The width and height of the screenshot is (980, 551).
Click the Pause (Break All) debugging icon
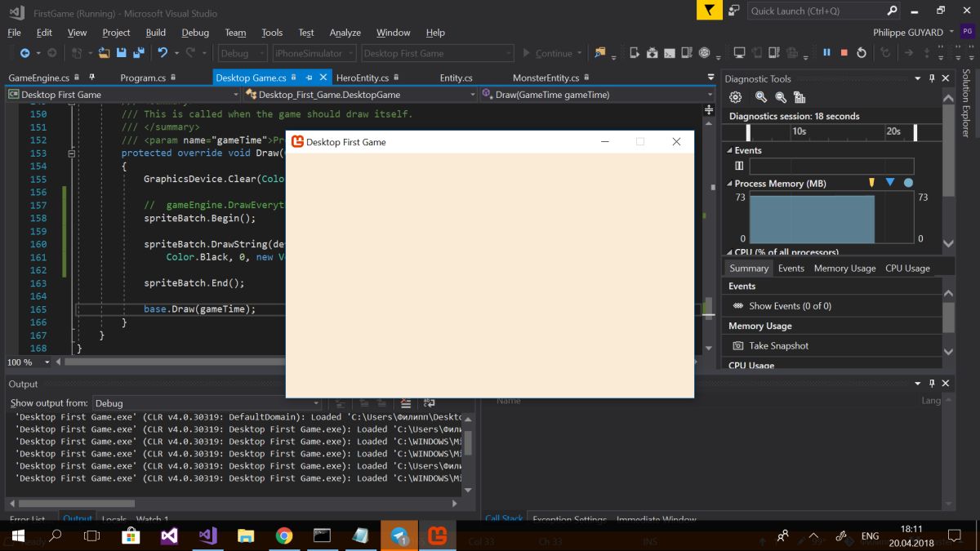826,53
